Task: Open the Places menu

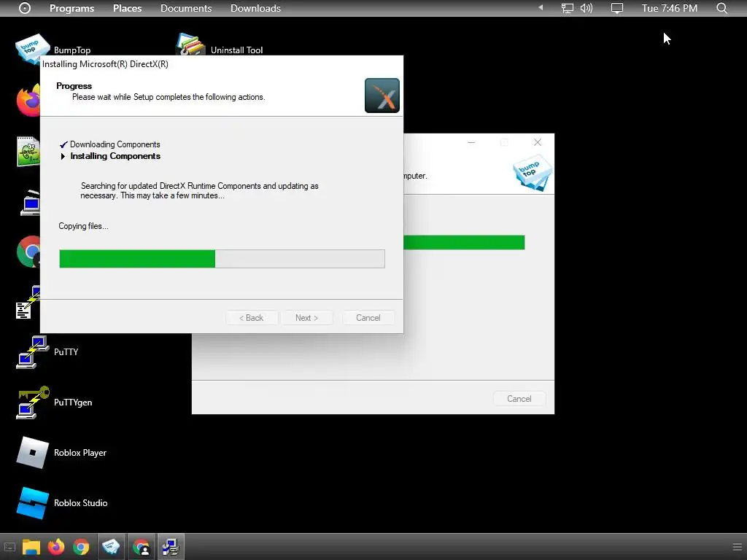Action: [x=127, y=8]
